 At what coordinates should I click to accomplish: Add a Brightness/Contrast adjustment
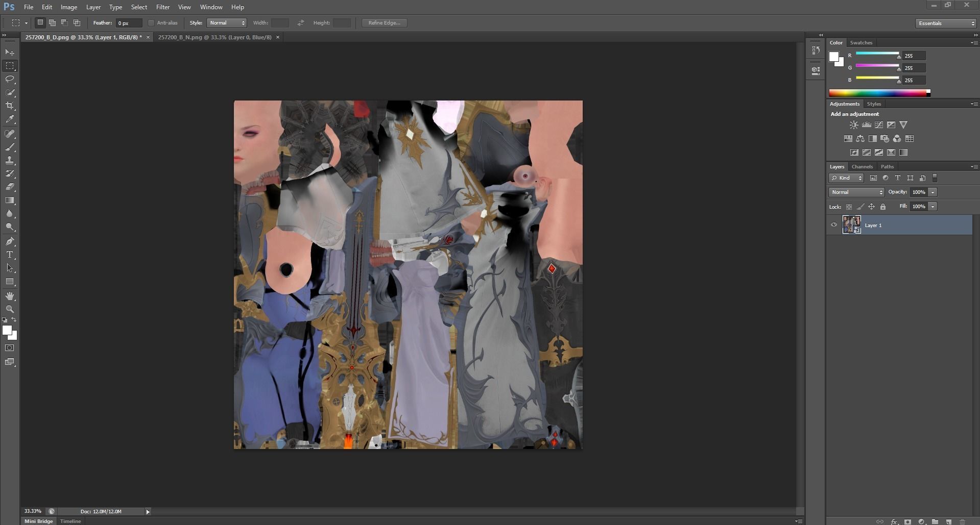(x=854, y=125)
